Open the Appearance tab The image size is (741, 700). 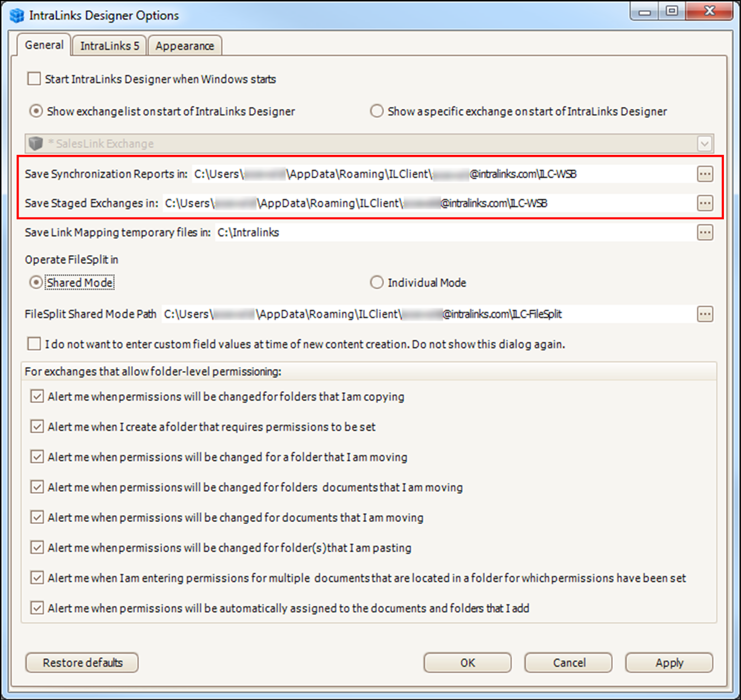[x=185, y=46]
